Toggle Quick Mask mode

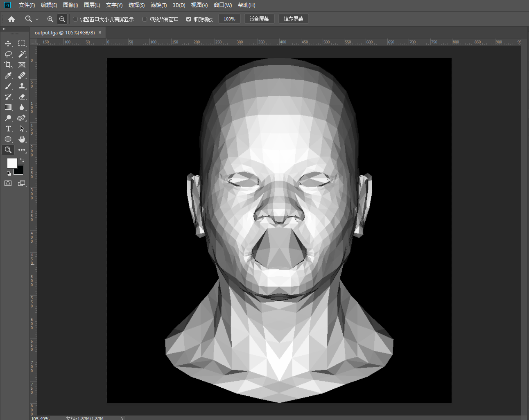pyautogui.click(x=8, y=183)
